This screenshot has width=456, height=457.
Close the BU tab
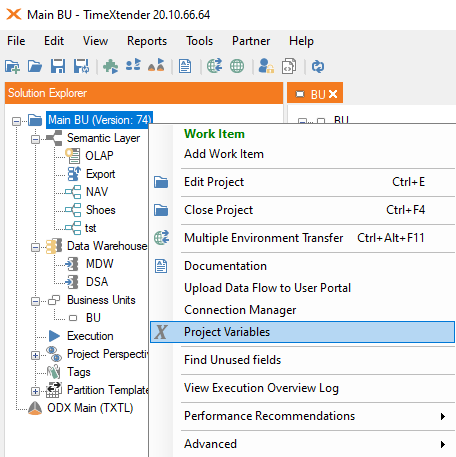tap(333, 94)
